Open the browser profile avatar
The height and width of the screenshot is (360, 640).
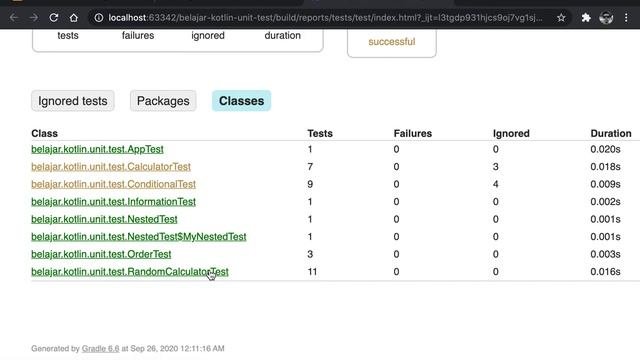coord(606,18)
